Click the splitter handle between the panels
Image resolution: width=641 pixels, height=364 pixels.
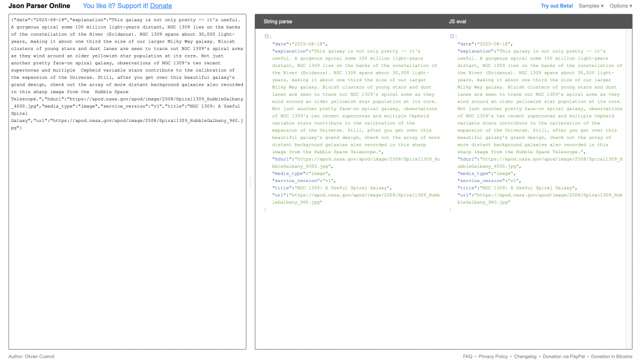(250, 182)
